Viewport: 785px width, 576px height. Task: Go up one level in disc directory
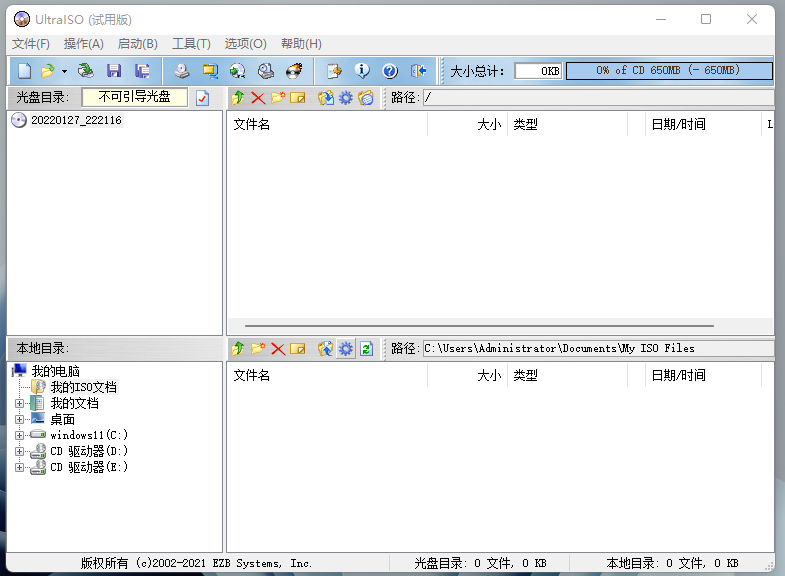coord(238,98)
